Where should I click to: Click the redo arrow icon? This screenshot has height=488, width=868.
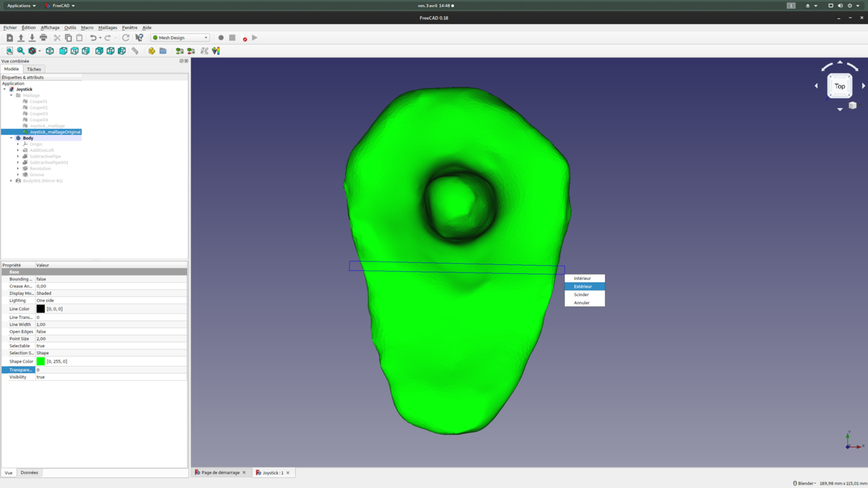pos(108,38)
